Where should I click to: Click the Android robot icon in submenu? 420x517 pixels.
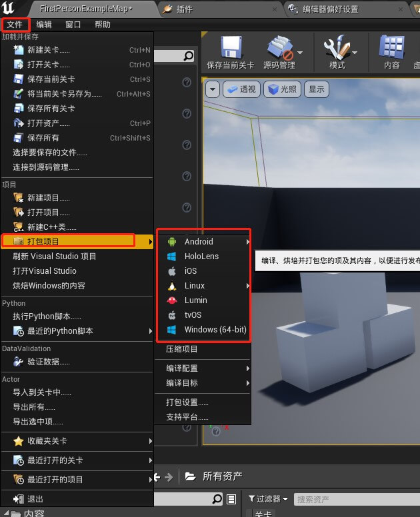coord(172,241)
